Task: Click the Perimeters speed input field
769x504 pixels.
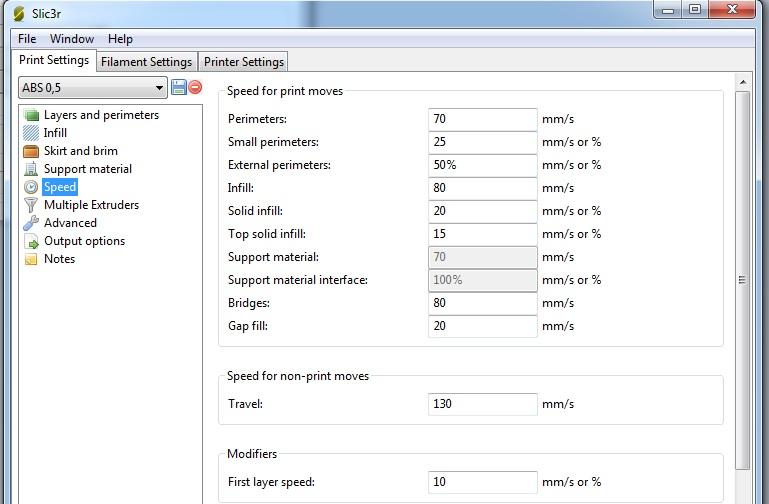Action: click(x=483, y=119)
